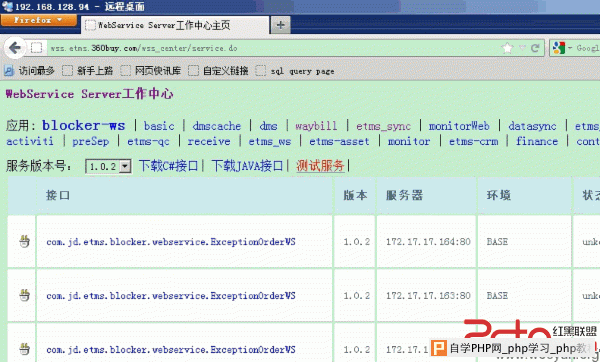Select the etms_sync application link

click(383, 126)
